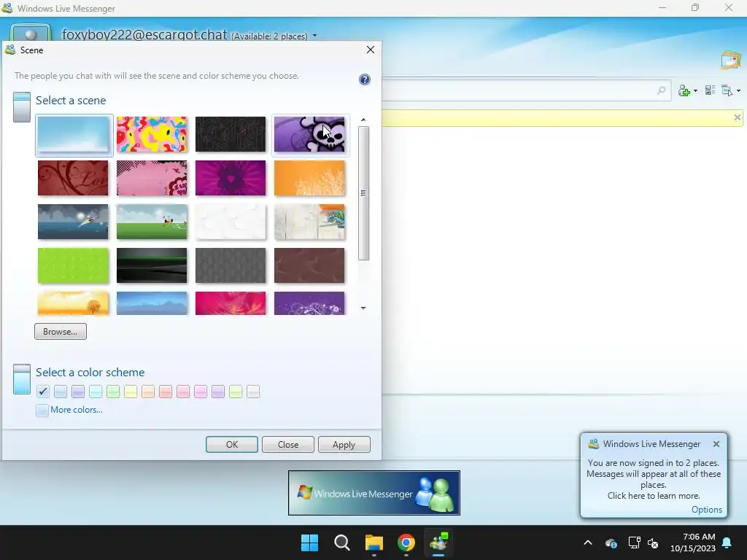The width and height of the screenshot is (747, 560).
Task: Pick the lime green scene
Action: pyautogui.click(x=74, y=265)
